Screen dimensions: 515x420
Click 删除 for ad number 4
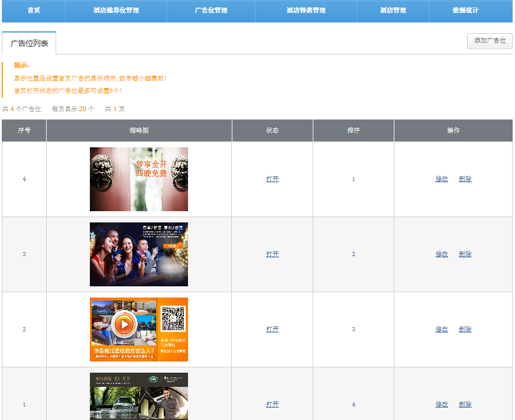point(465,179)
